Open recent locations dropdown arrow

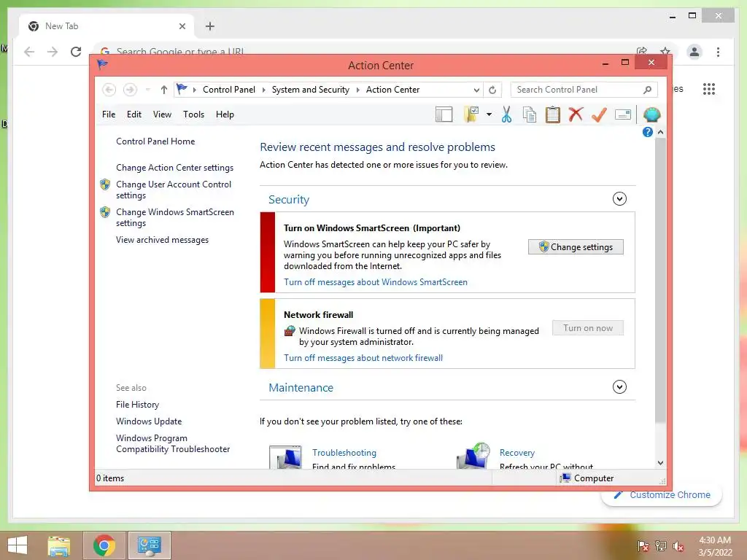147,90
